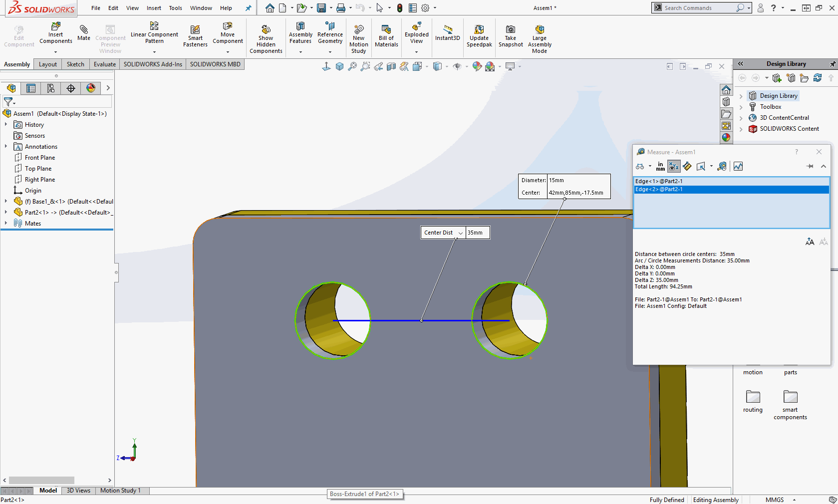The height and width of the screenshot is (504, 838).
Task: Expand the Mates tree node
Action: (6, 224)
